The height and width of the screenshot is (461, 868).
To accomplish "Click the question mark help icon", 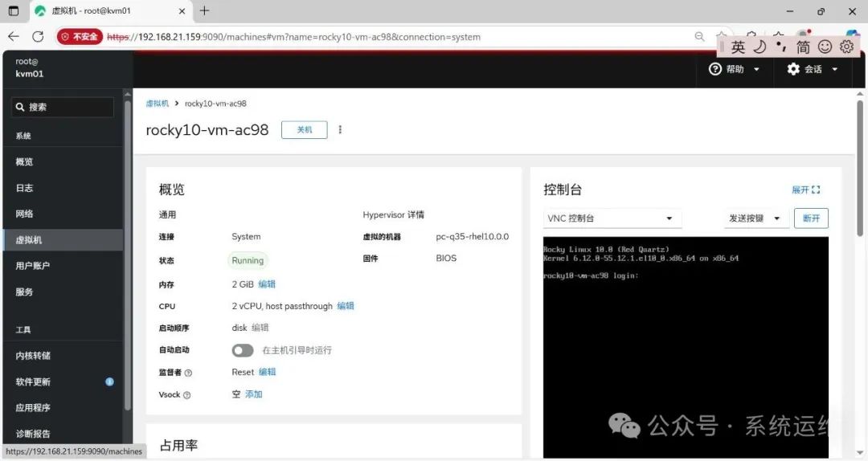I will tap(715, 69).
